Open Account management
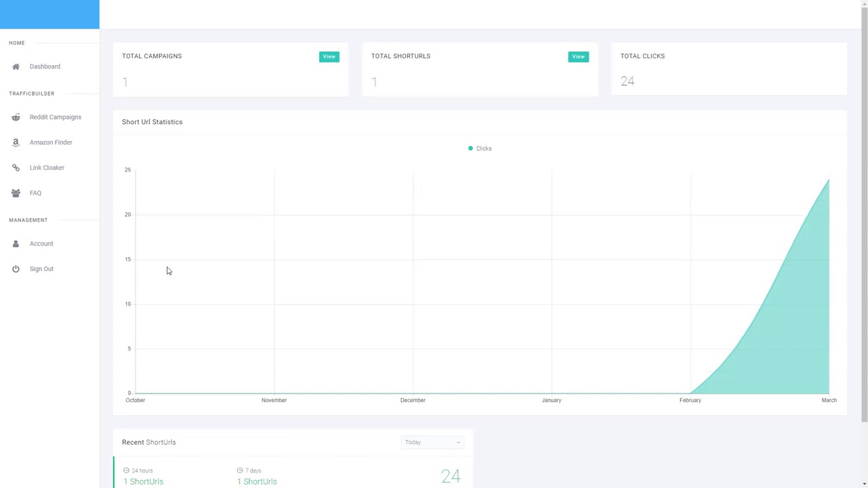 point(41,243)
